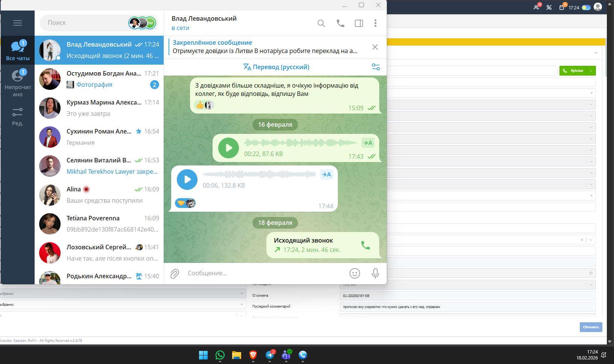This screenshot has width=614, height=364.
Task: Start a voice call from the chat header
Action: (x=340, y=23)
